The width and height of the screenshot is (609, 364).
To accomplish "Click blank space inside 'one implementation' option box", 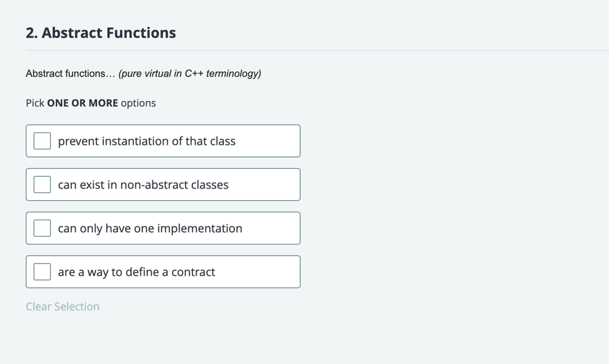I will (271, 228).
